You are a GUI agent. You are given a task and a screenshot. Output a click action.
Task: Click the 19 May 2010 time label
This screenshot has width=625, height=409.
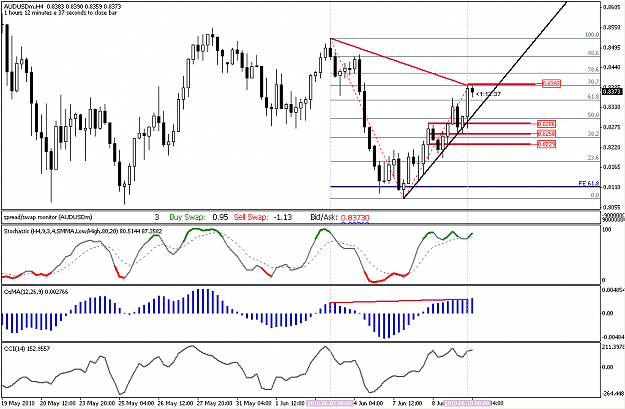(x=19, y=403)
